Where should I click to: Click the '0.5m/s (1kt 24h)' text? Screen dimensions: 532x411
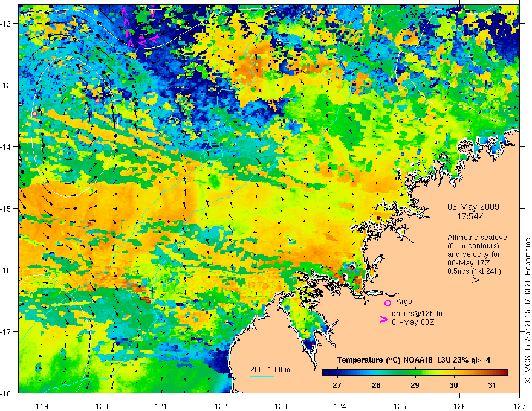tap(474, 271)
